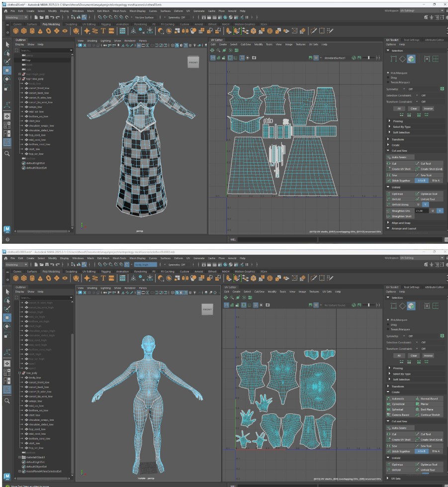Image resolution: width=448 pixels, height=487 pixels.
Task: Switch to Attribute Editor tab in upper window
Action: 434,40
